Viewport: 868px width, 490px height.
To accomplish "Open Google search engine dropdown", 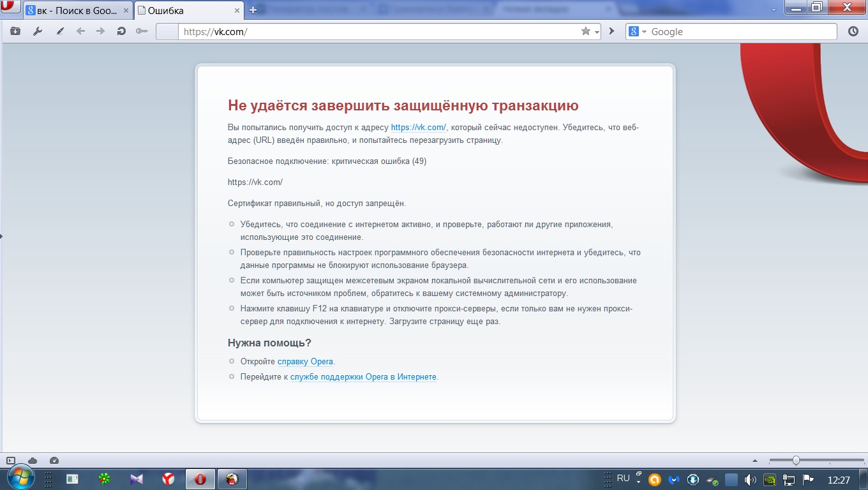I will [643, 32].
